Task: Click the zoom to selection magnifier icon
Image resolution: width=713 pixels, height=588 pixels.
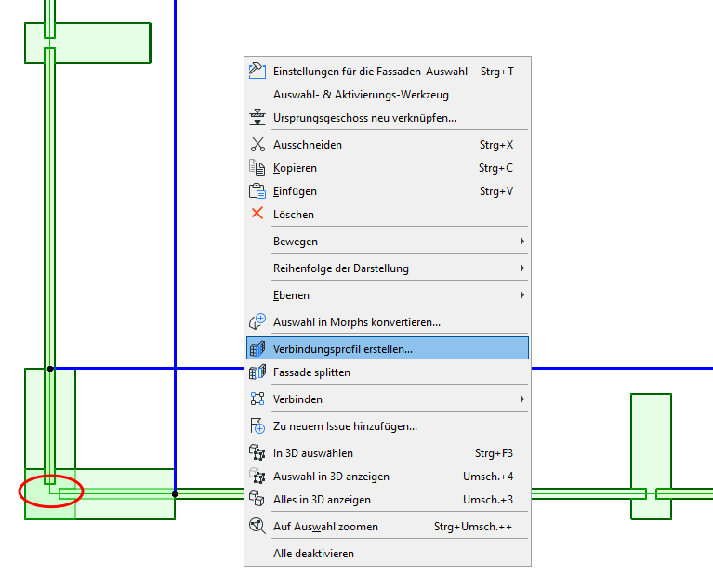Action: [x=257, y=526]
